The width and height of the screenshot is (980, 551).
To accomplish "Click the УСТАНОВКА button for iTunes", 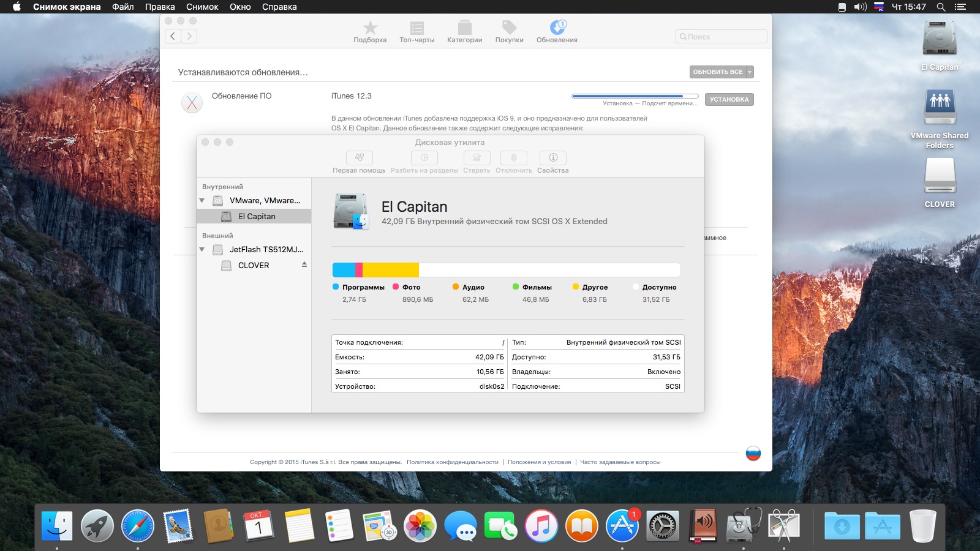I will click(729, 99).
